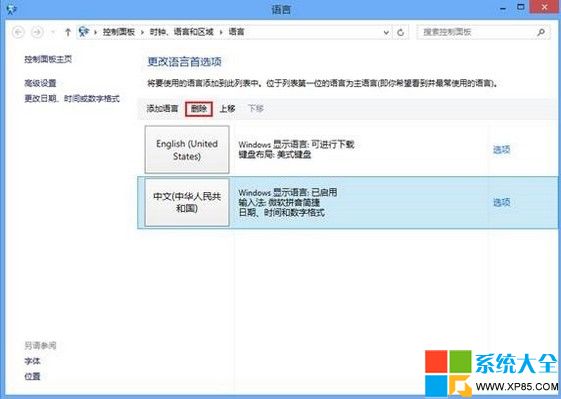Click text 日期、时间和数字格式 in Chinese row
The height and width of the screenshot is (399, 561).
(x=282, y=213)
